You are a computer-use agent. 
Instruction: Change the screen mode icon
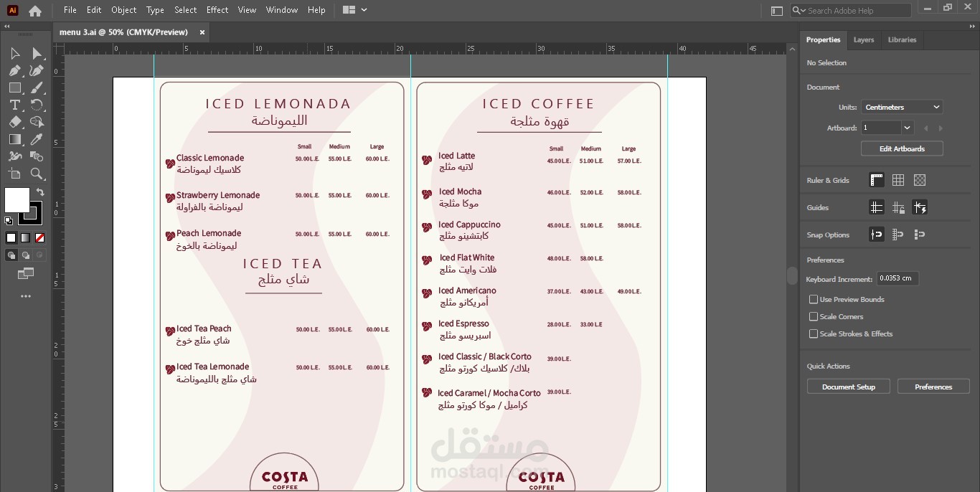pyautogui.click(x=26, y=273)
